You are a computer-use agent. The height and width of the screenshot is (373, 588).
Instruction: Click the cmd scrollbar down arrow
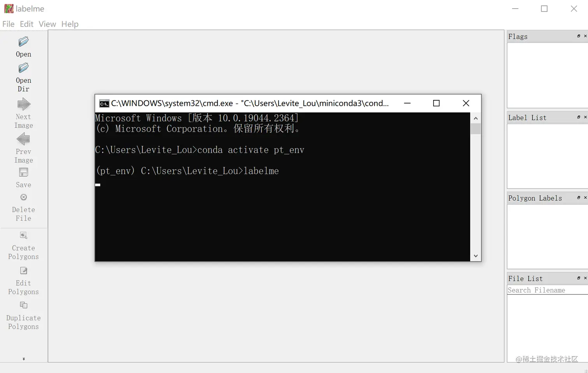pos(476,256)
